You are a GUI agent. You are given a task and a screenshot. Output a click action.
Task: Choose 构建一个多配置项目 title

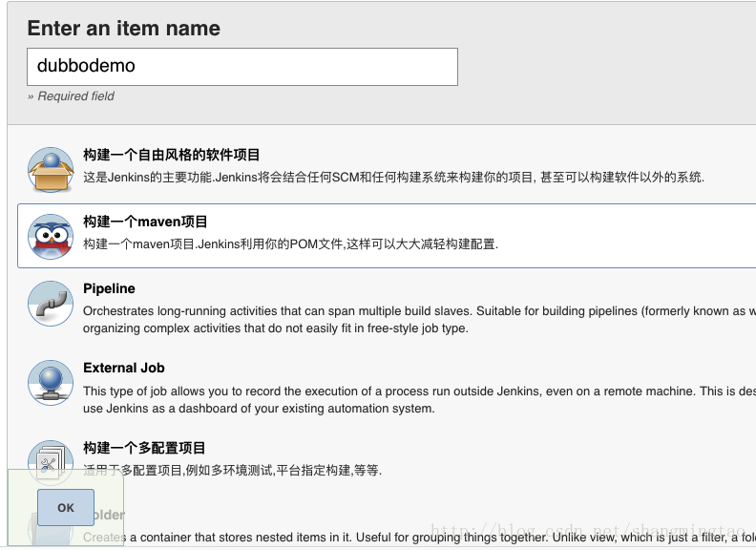point(144,448)
